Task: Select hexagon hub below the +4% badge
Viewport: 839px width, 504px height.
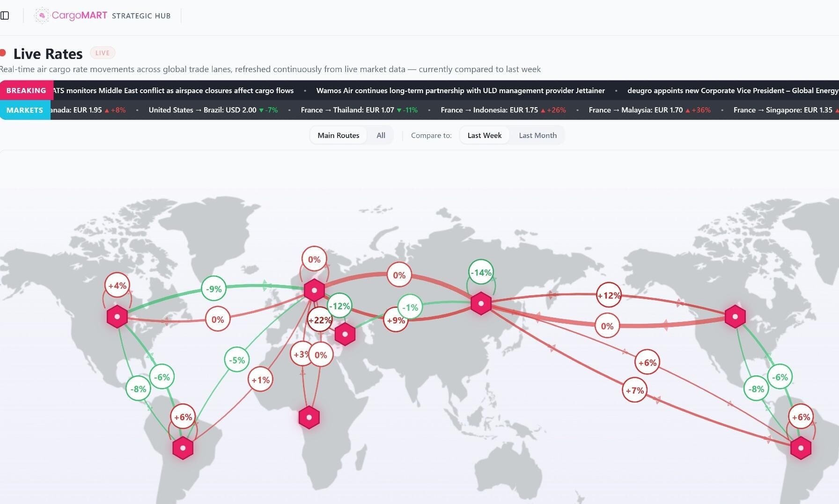Action: [x=117, y=317]
